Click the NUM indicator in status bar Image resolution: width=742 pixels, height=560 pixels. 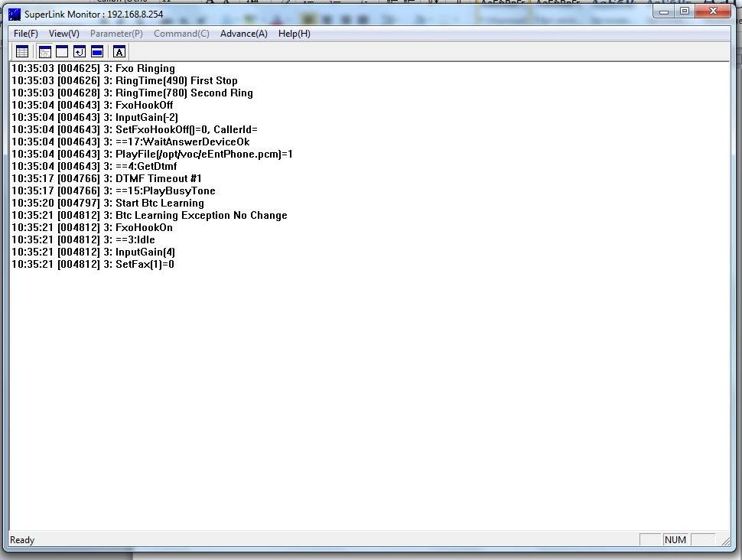(x=675, y=540)
